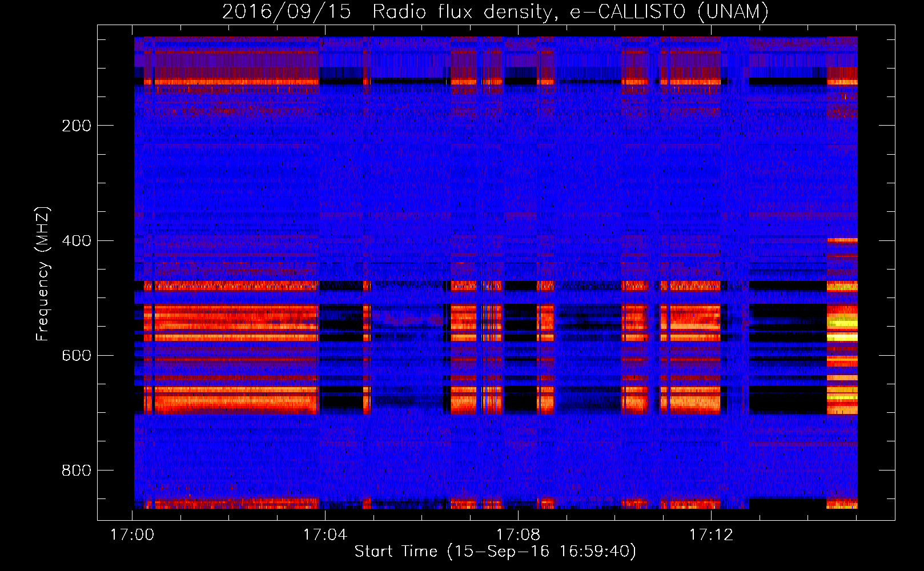Click the 'Start Time (15-Sep-16 16:59:40)' label

point(495,552)
